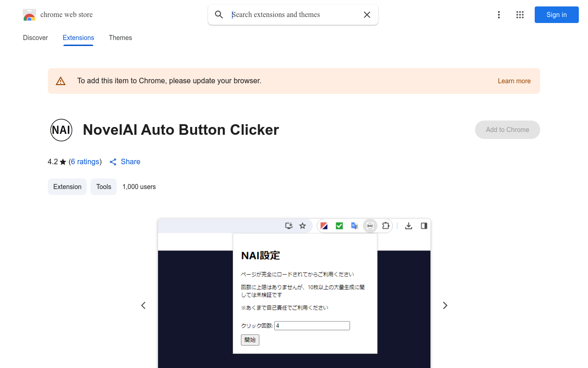Focus the Search extensions and themes field
Image resolution: width=588 pixels, height=368 pixels.
(x=294, y=15)
